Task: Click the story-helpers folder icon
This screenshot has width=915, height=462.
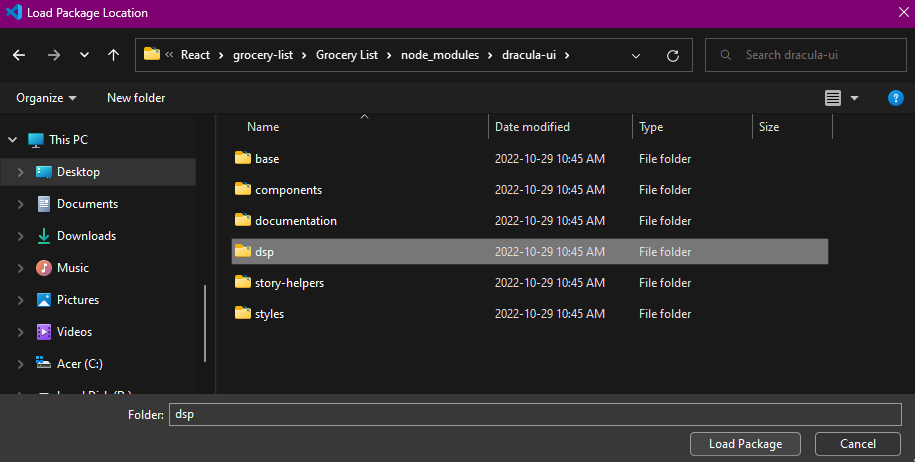Action: [243, 281]
